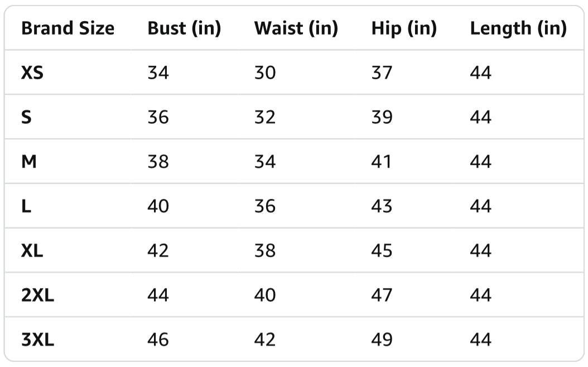Click the waist value 32 for S
This screenshot has height=367, width=588.
[265, 117]
